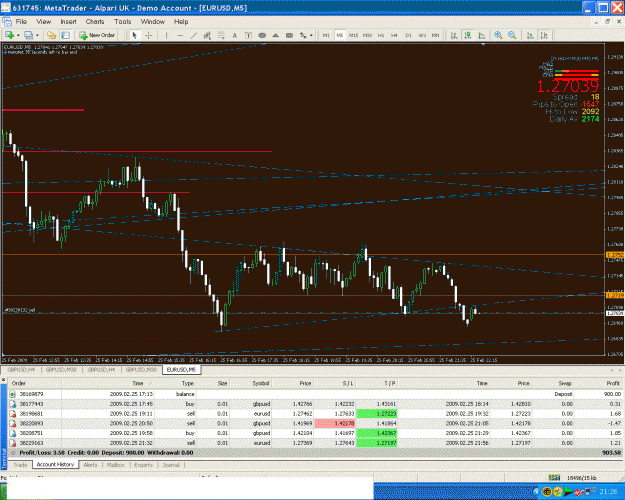Switch chart to MN monthly timeframe

[436, 35]
